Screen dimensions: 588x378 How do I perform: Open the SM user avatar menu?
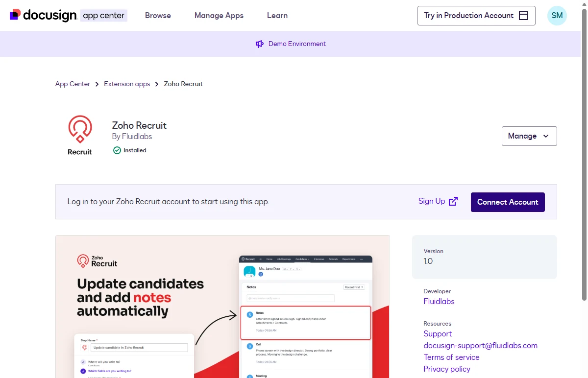pyautogui.click(x=557, y=16)
